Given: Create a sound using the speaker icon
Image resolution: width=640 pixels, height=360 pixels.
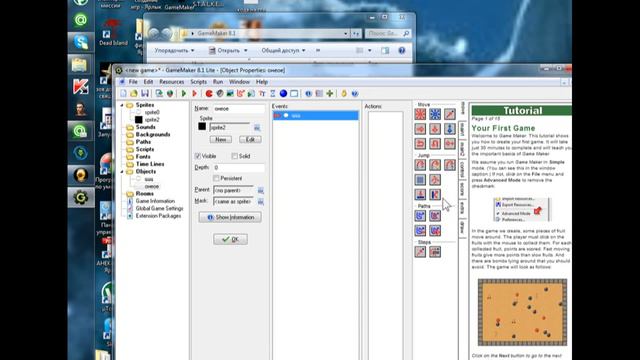Looking at the screenshot, I should click(x=220, y=93).
